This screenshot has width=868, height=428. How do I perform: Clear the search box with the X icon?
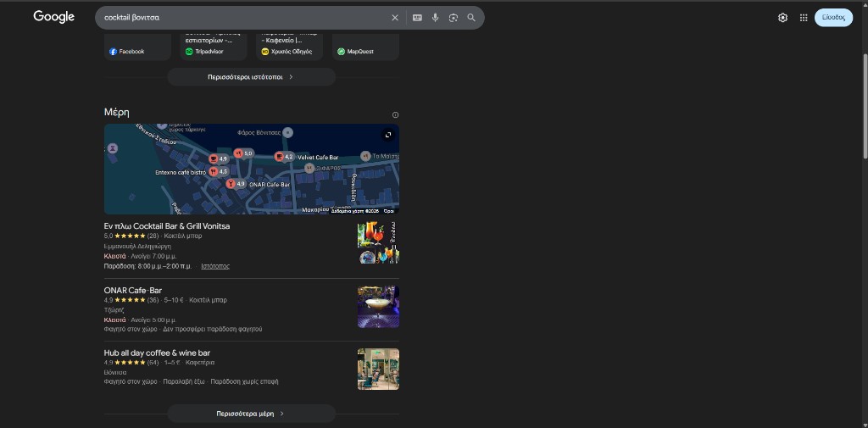point(395,18)
